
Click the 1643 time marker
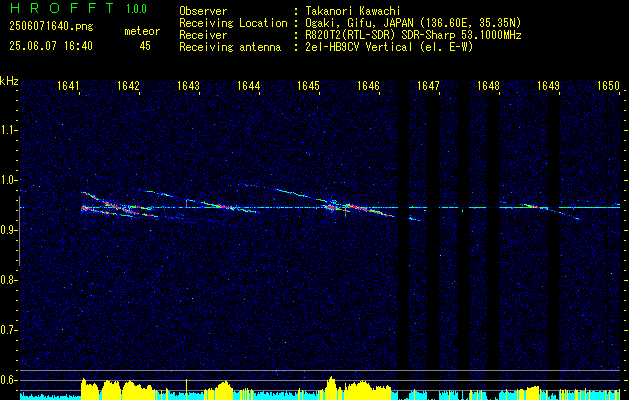click(x=189, y=85)
